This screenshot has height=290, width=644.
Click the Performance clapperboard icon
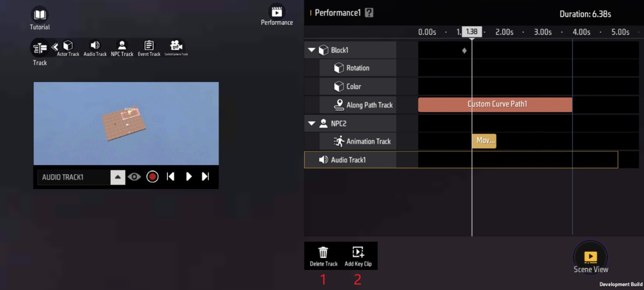277,12
